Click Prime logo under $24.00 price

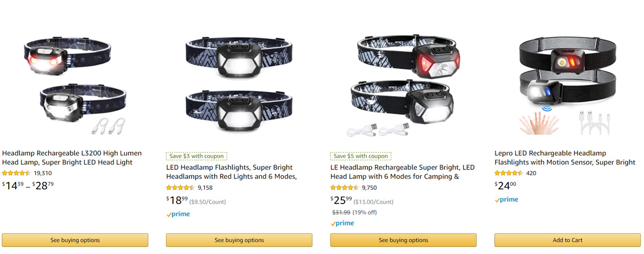click(506, 200)
